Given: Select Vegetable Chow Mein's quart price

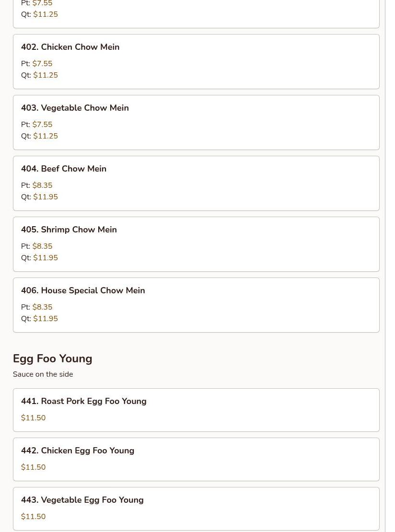Looking at the screenshot, I should tap(46, 136).
